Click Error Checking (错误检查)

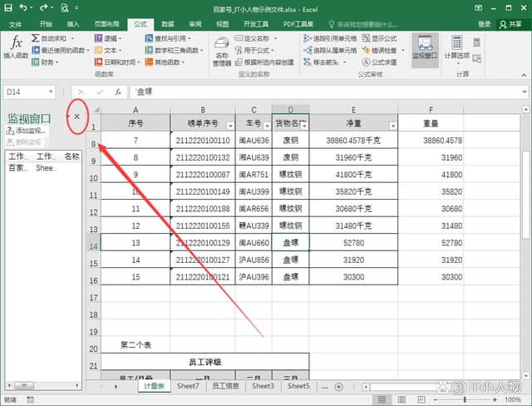click(383, 50)
